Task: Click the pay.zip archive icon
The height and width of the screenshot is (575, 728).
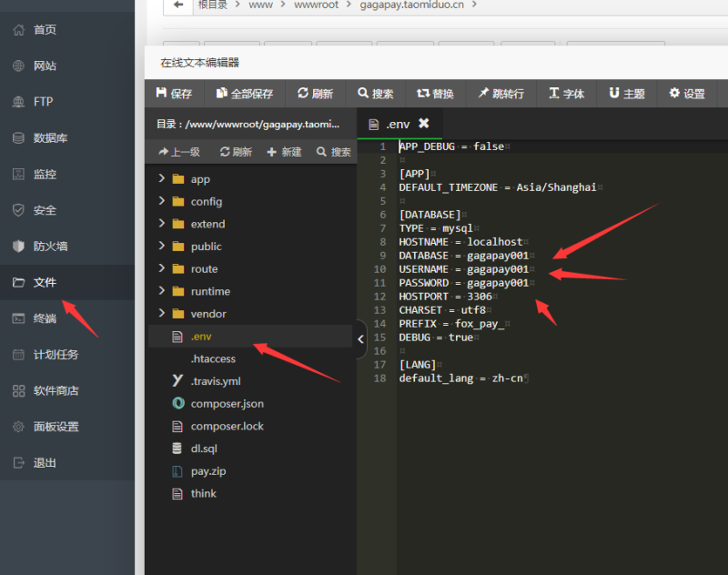Action: 177,471
